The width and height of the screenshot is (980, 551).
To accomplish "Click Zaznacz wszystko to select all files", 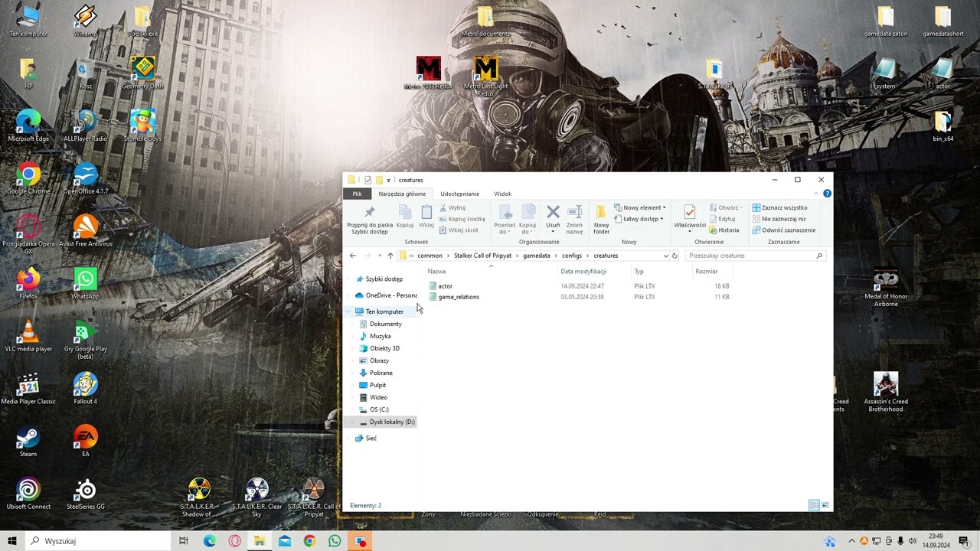I will click(x=779, y=207).
